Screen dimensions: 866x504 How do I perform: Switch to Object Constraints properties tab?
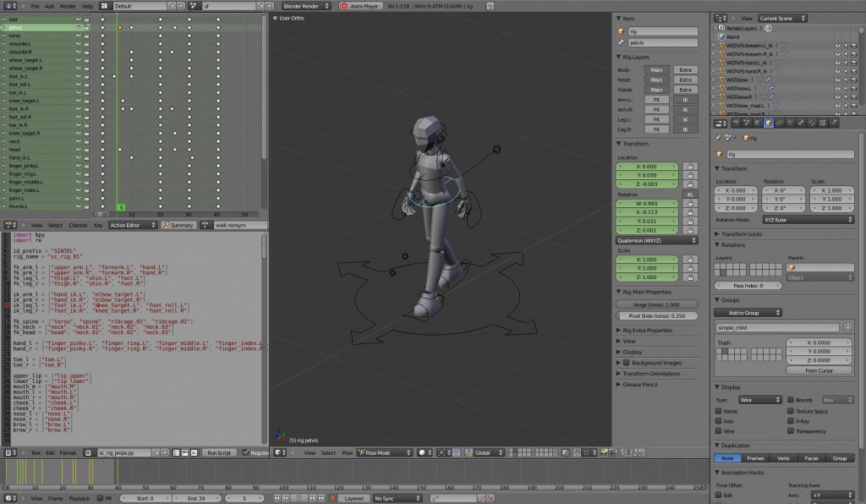(779, 123)
